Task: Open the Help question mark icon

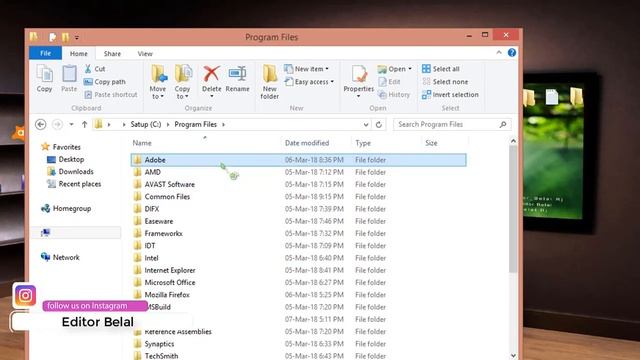Action: 511,53
